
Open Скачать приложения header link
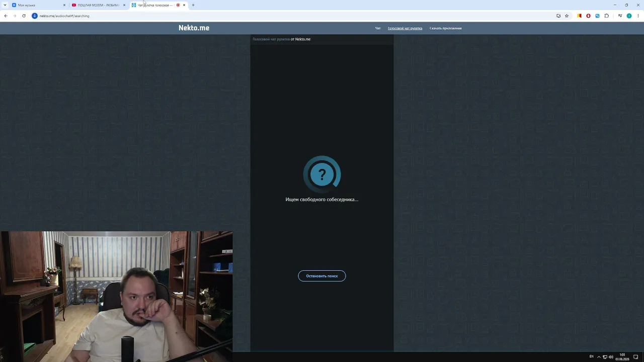(x=445, y=28)
